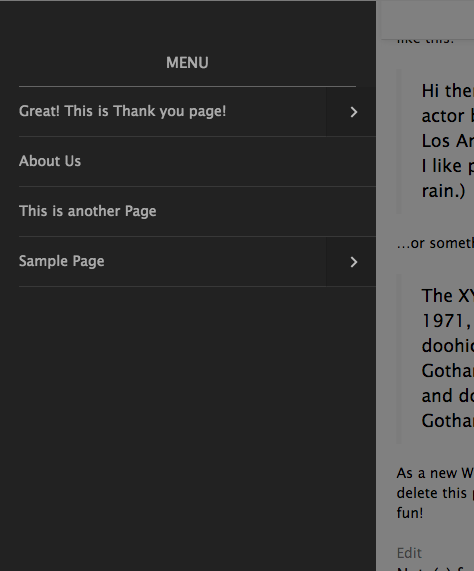This screenshot has height=571, width=474.
Task: Click the Edit link below the post
Action: pos(409,553)
